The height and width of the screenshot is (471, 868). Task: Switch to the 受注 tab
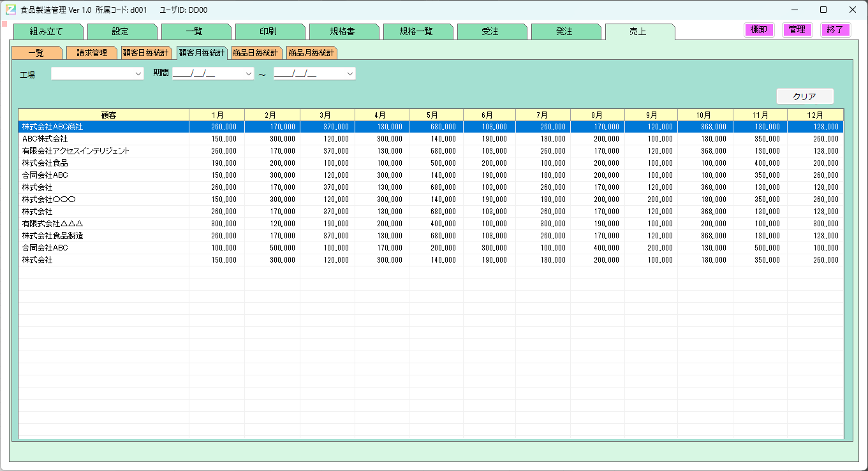pyautogui.click(x=491, y=31)
